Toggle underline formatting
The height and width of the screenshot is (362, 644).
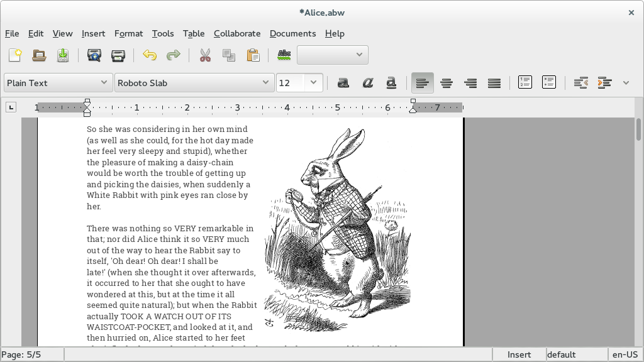pyautogui.click(x=391, y=83)
